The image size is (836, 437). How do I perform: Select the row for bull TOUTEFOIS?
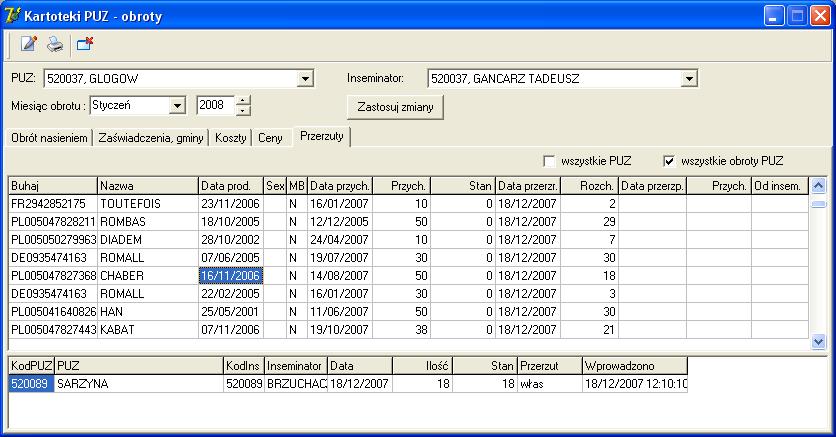point(409,204)
